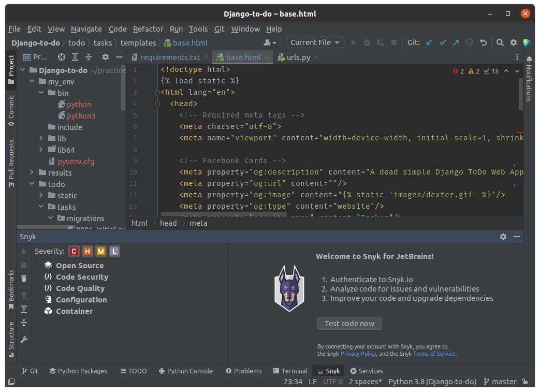Click the Project tree vertical scrollbar

pos(123,88)
